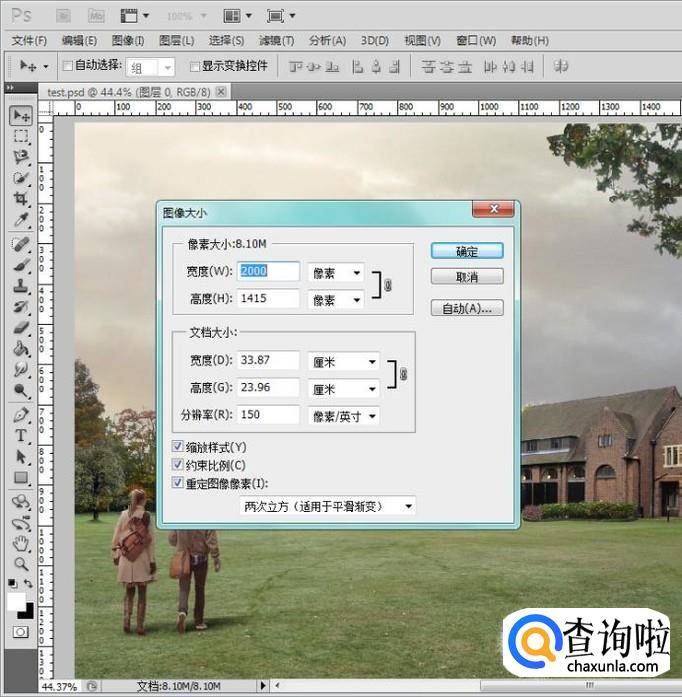The image size is (682, 697).
Task: Disable 重定图像像素 checkbox
Action: click(178, 482)
